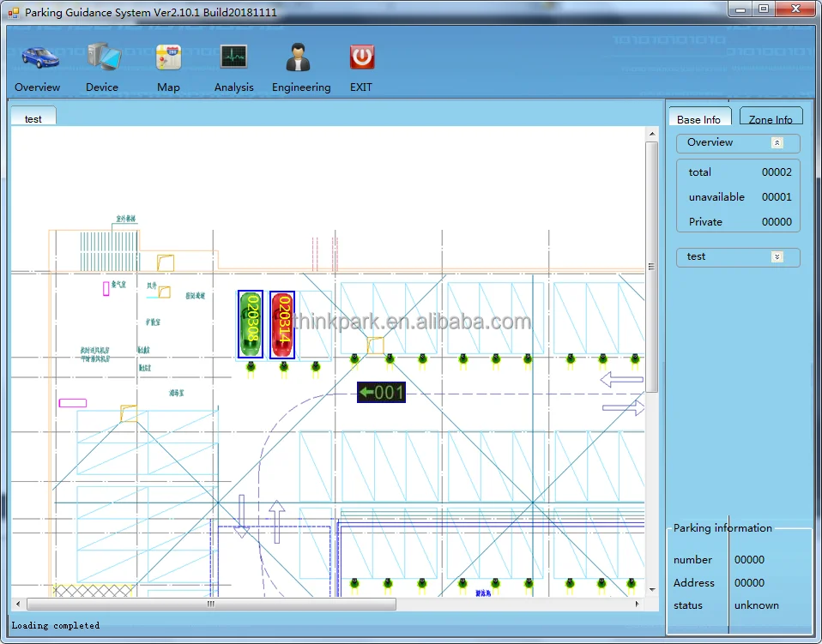Select the Base Info tab
Image resolution: width=822 pixels, height=644 pixels.
tap(698, 119)
